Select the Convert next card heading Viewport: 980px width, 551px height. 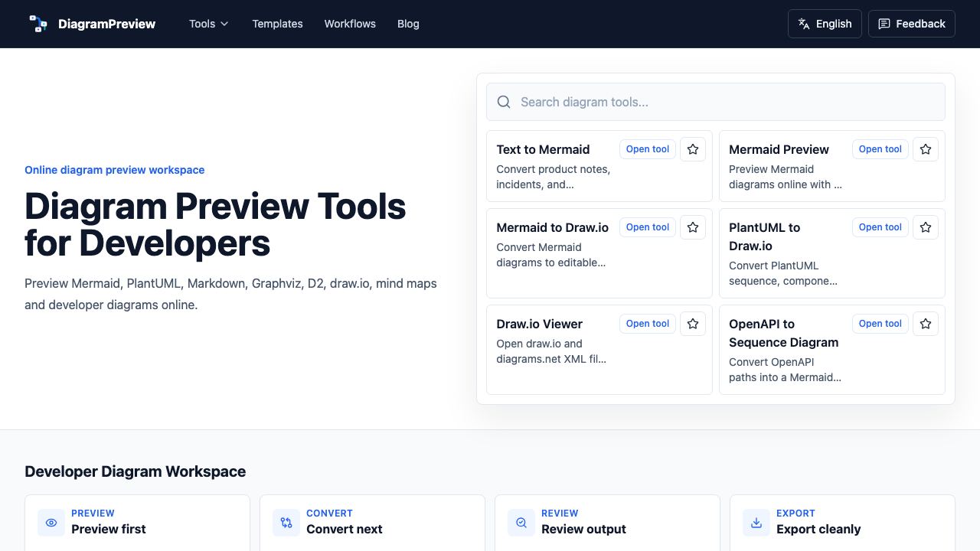coord(344,529)
